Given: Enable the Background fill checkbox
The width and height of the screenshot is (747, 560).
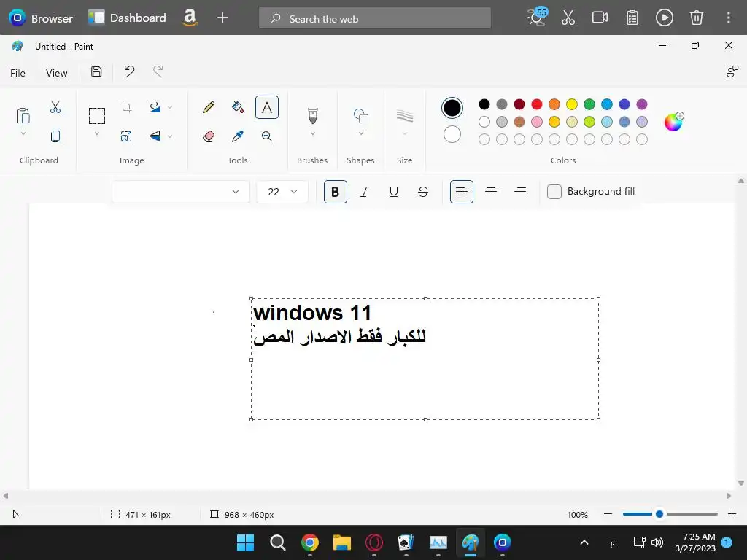Looking at the screenshot, I should (x=554, y=192).
